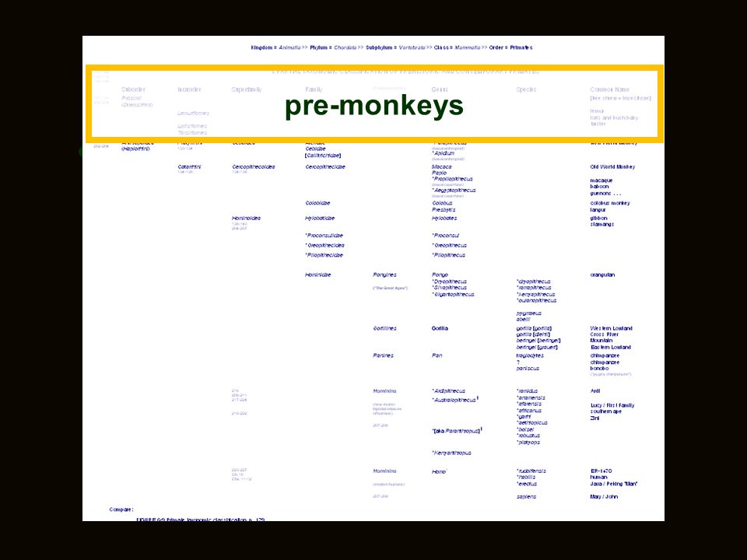Select the 'langur' common name
The width and height of the screenshot is (747, 560).
pyautogui.click(x=598, y=209)
